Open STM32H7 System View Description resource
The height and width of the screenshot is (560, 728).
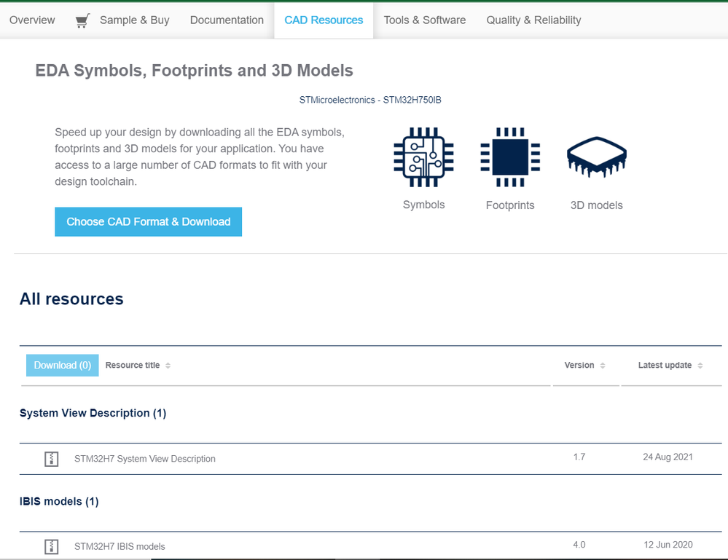[x=145, y=459]
